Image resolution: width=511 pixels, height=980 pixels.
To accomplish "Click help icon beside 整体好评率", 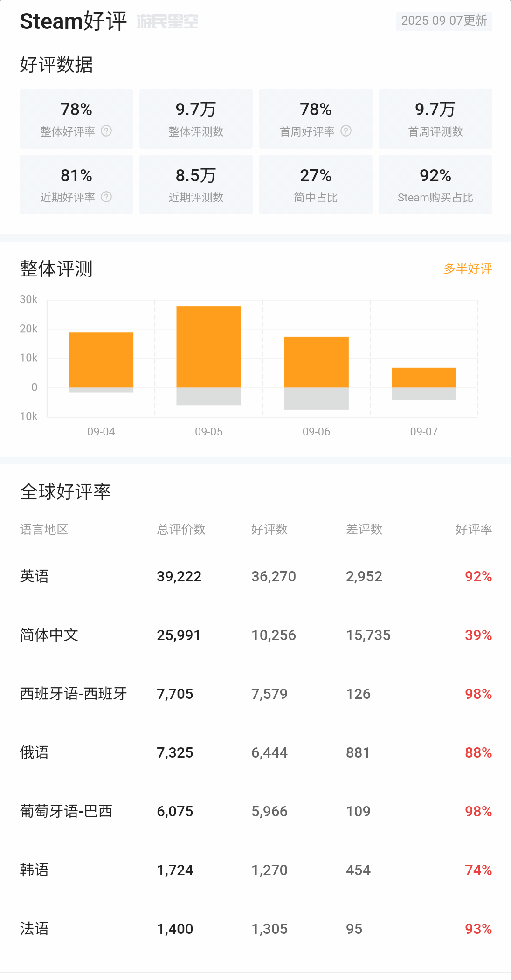I will coord(106,131).
